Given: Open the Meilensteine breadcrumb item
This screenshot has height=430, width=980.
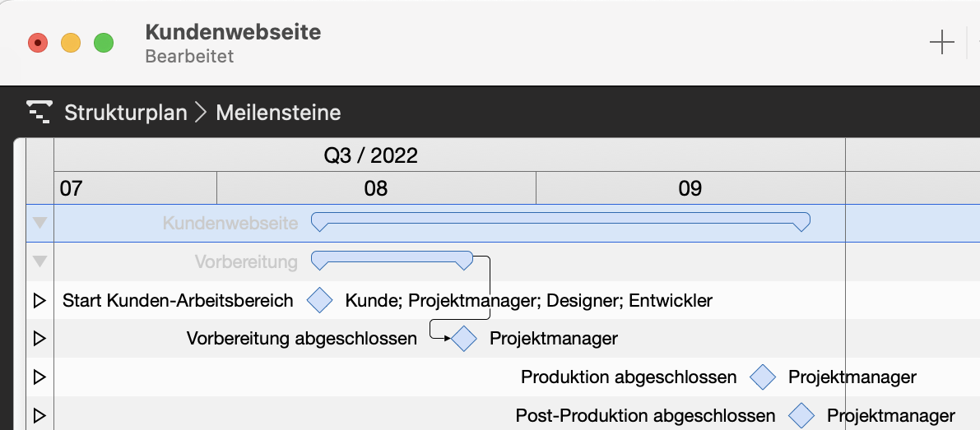Looking at the screenshot, I should 278,112.
